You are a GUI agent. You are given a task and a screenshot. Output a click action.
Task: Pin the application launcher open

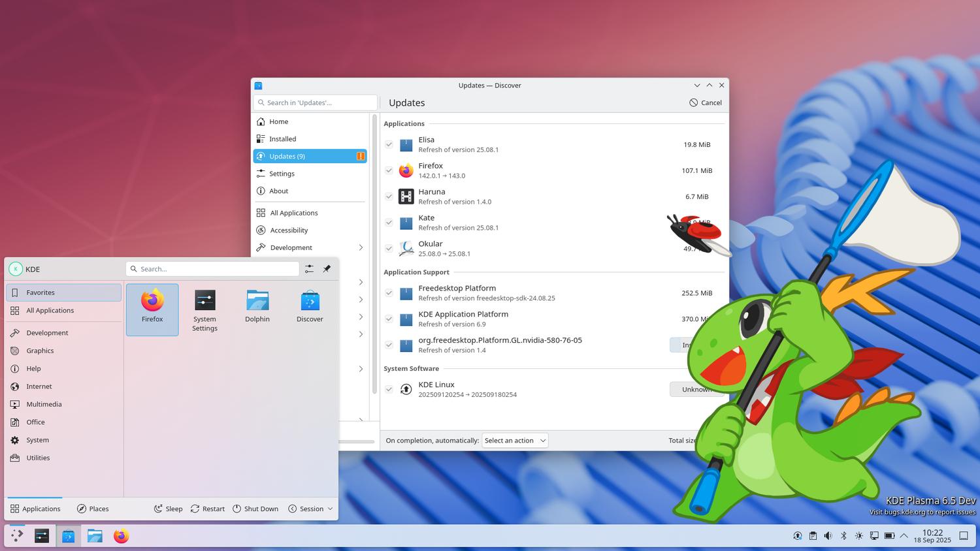(x=327, y=268)
